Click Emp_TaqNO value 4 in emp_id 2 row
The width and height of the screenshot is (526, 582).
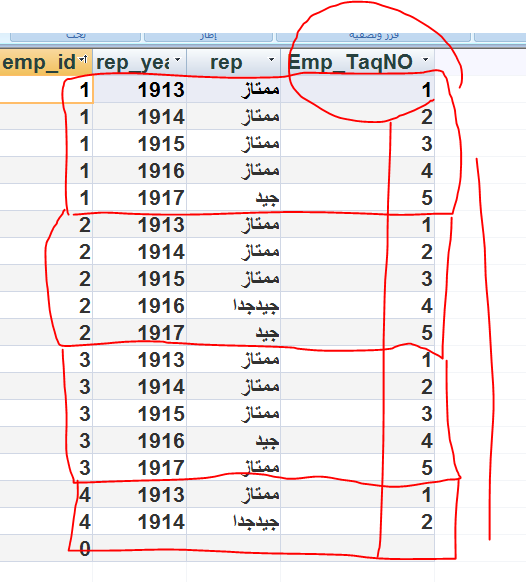point(357,305)
